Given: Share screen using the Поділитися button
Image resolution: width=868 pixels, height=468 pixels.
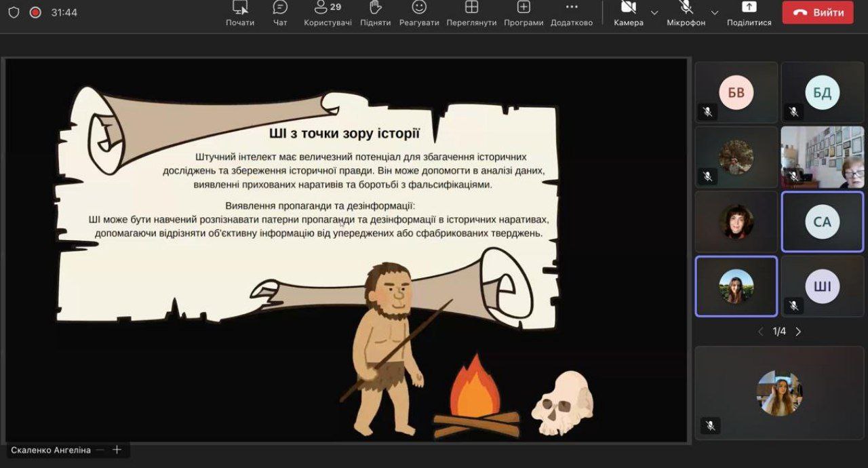Looking at the screenshot, I should (x=749, y=13).
